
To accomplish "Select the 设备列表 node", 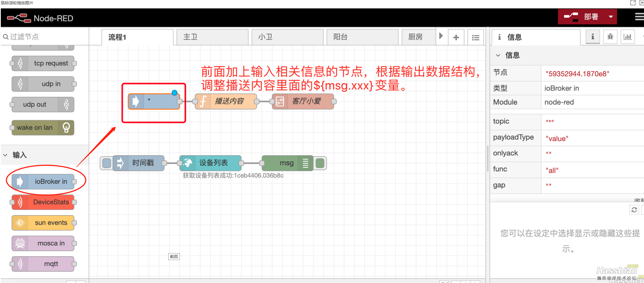I will [211, 163].
